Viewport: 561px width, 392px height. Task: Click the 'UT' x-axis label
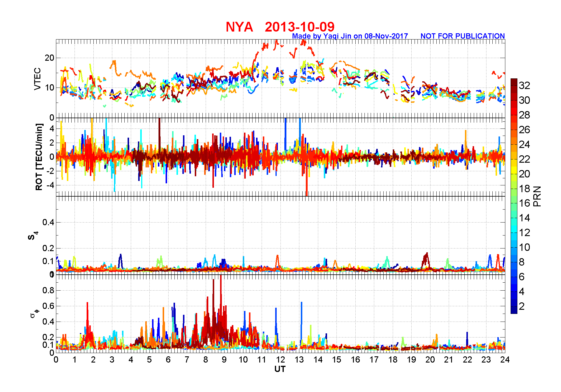coord(280,369)
